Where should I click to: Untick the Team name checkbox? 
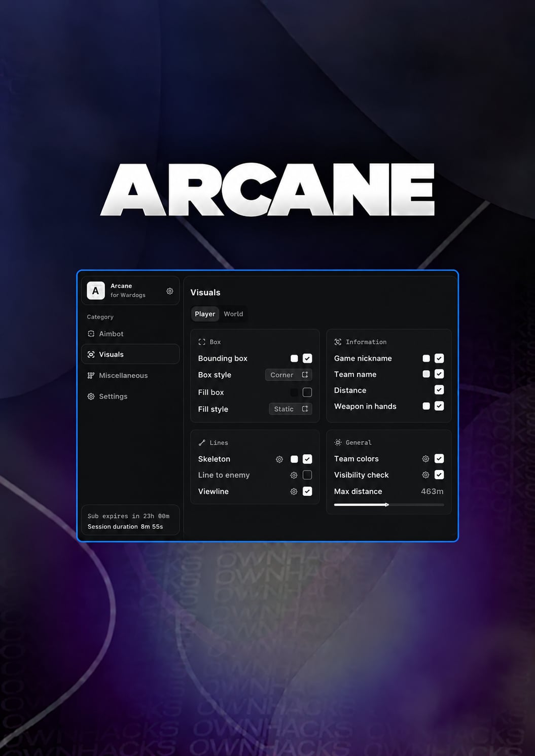[439, 374]
